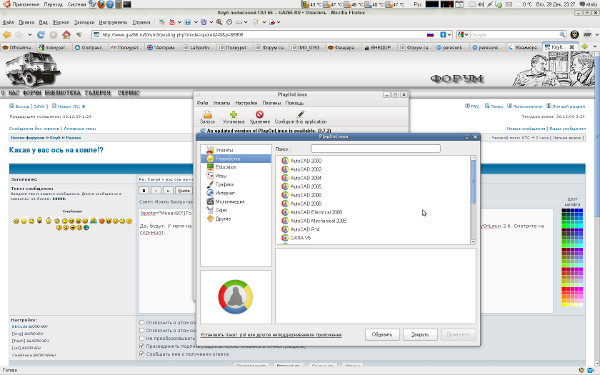Open the Файл menu in PlayOnLinux
600x375 pixels.
(202, 103)
